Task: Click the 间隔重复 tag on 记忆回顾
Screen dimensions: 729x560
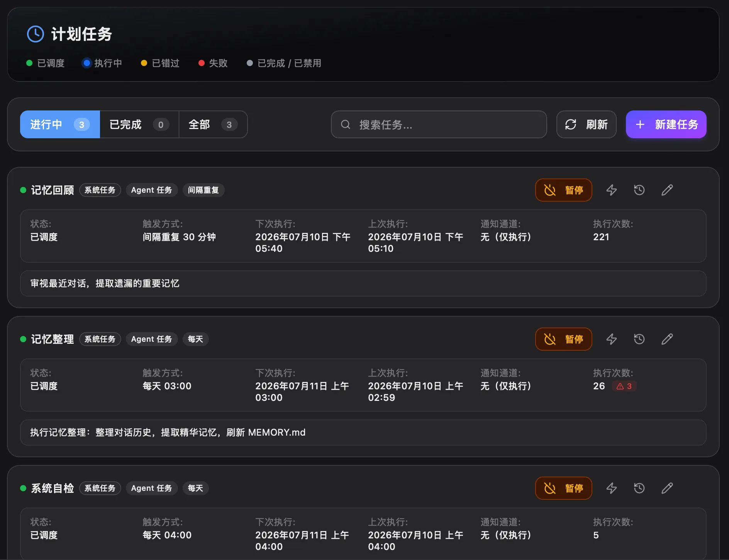Action: click(203, 190)
